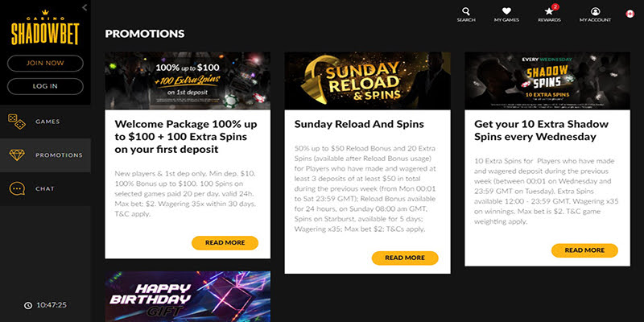644x322 pixels.
Task: Open Rewards star icon
Action: [x=549, y=11]
